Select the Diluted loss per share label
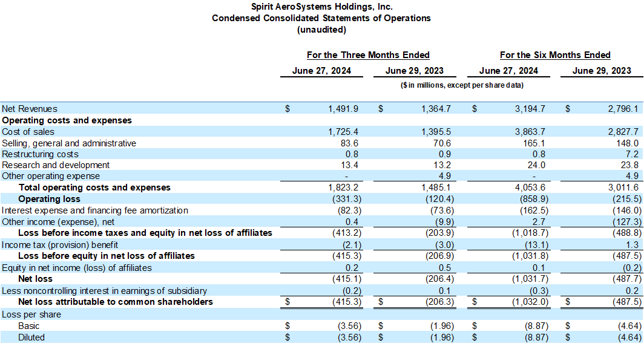This screenshot has height=355, width=644. point(31,337)
